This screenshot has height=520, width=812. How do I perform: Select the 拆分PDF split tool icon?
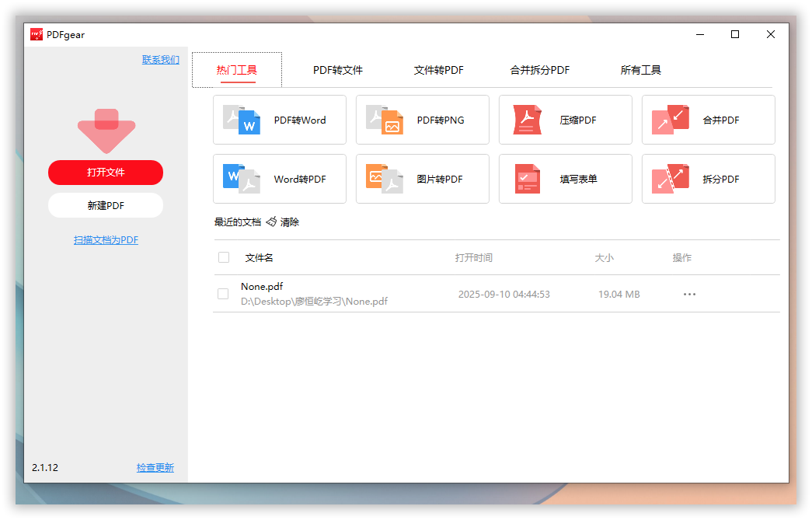pyautogui.click(x=670, y=180)
